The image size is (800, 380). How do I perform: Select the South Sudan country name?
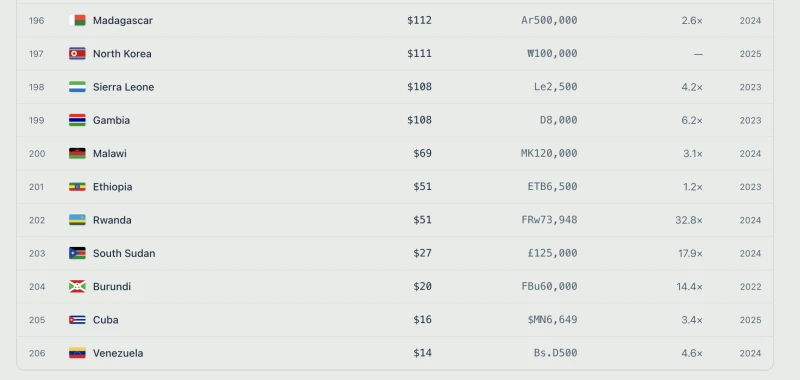click(x=124, y=254)
